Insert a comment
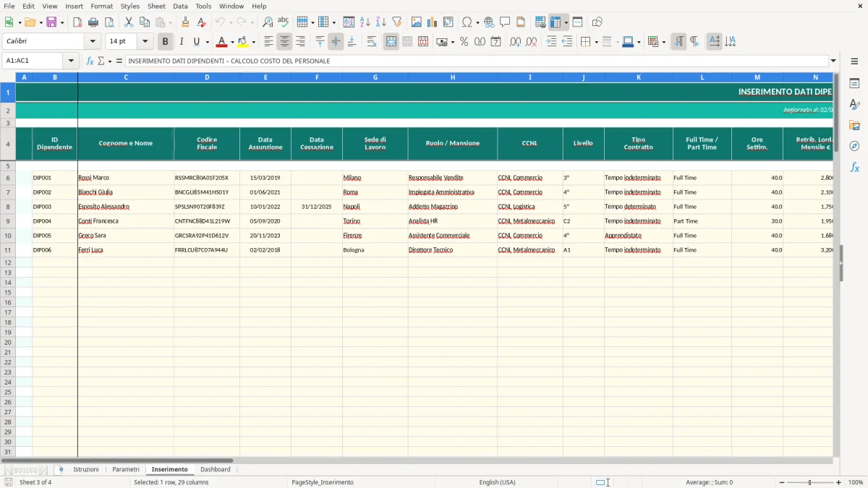868x488 pixels. click(505, 22)
